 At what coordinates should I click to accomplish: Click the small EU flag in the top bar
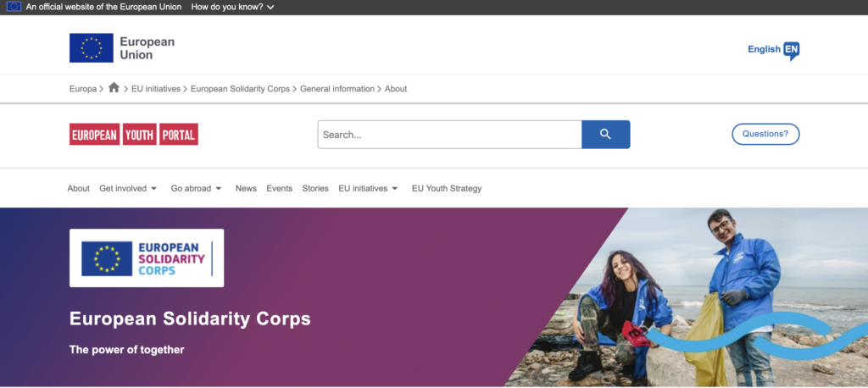pyautogui.click(x=14, y=7)
